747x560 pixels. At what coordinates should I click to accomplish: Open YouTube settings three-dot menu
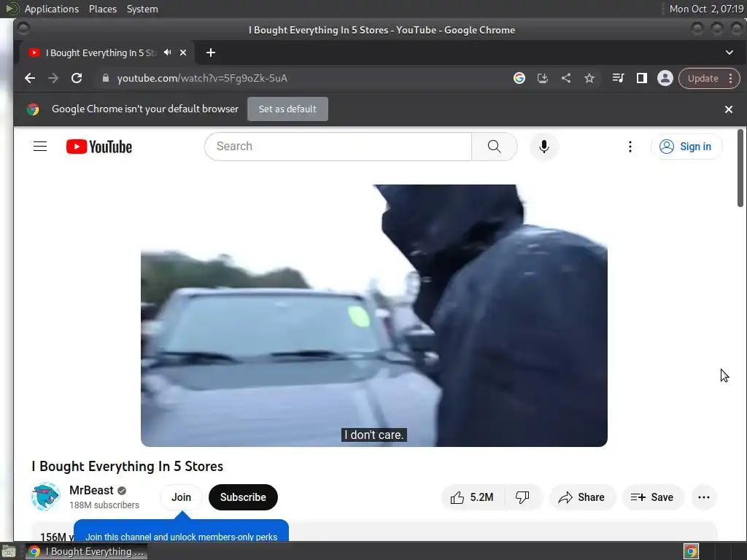[630, 146]
